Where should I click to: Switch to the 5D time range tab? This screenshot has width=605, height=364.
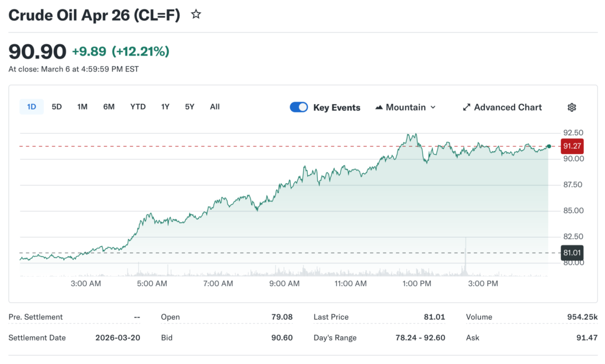tap(56, 106)
